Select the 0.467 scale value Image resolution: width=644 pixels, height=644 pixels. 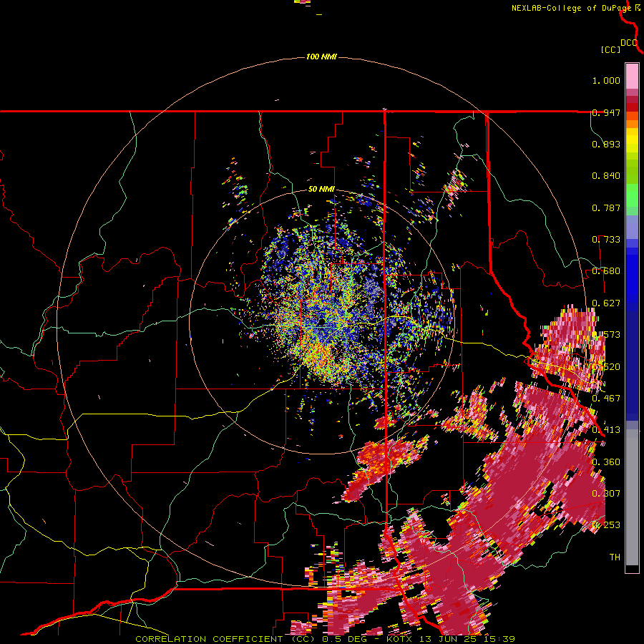[x=606, y=398]
